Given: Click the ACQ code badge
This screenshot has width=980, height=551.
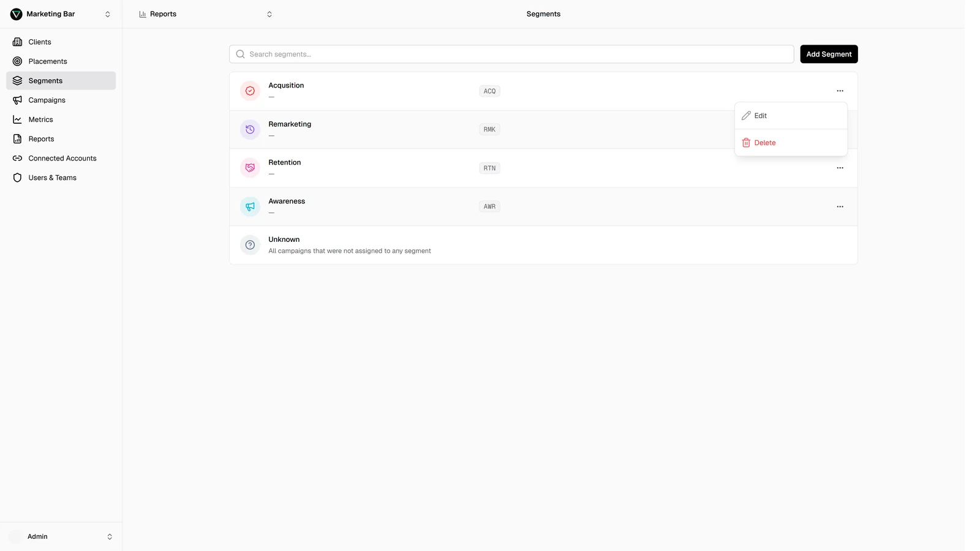Looking at the screenshot, I should (489, 91).
